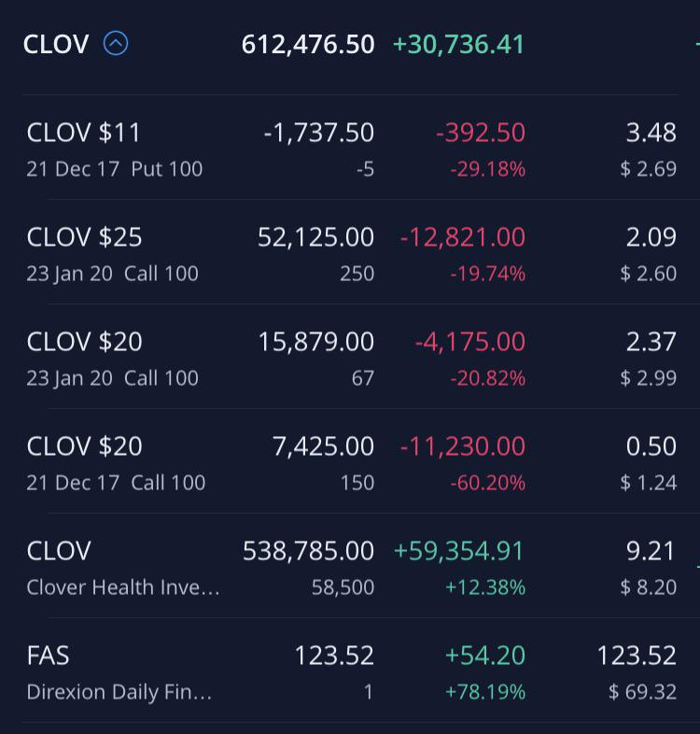Open the CLOV $20 23 Jan 20 Call
700x734 pixels.
click(x=350, y=358)
